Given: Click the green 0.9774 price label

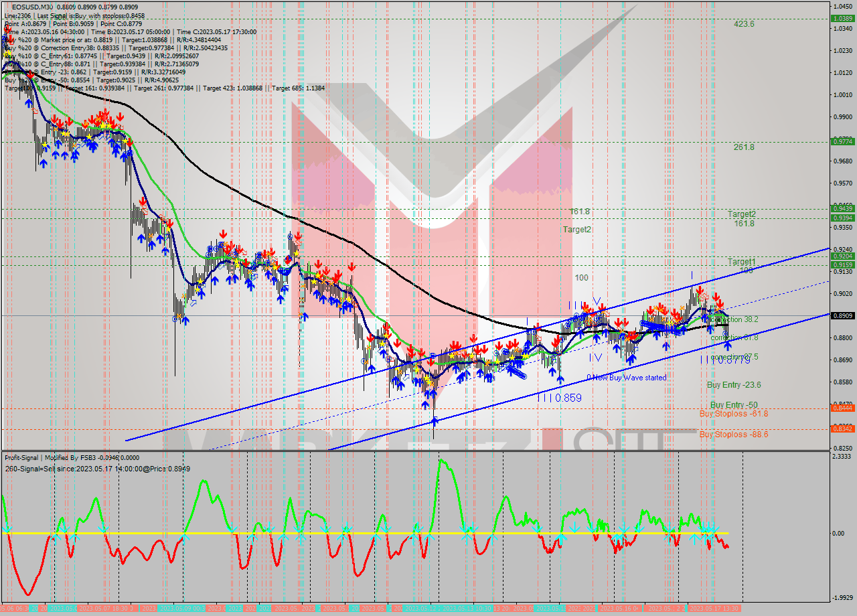Looking at the screenshot, I should tap(842, 142).
